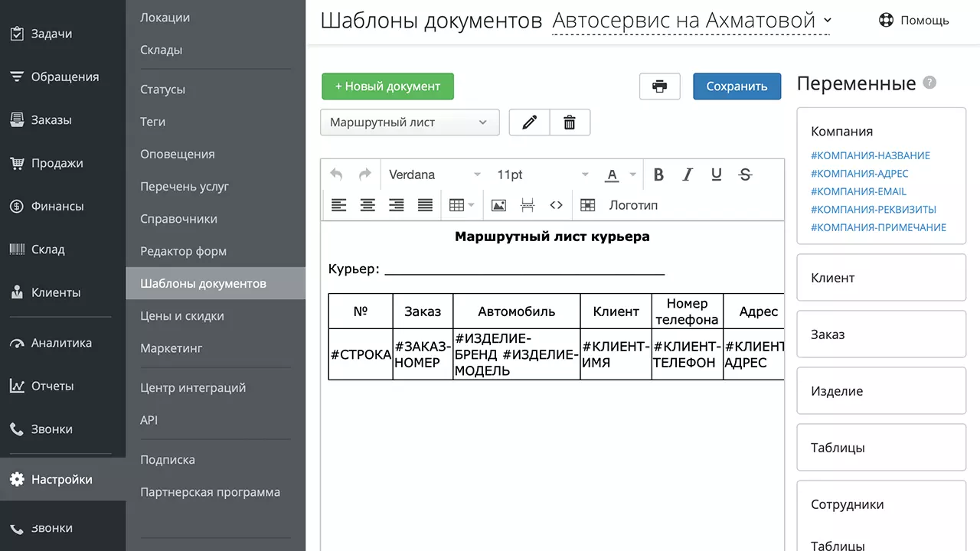Viewport: 980px width, 551px height.
Task: Toggle bold formatting
Action: click(658, 174)
